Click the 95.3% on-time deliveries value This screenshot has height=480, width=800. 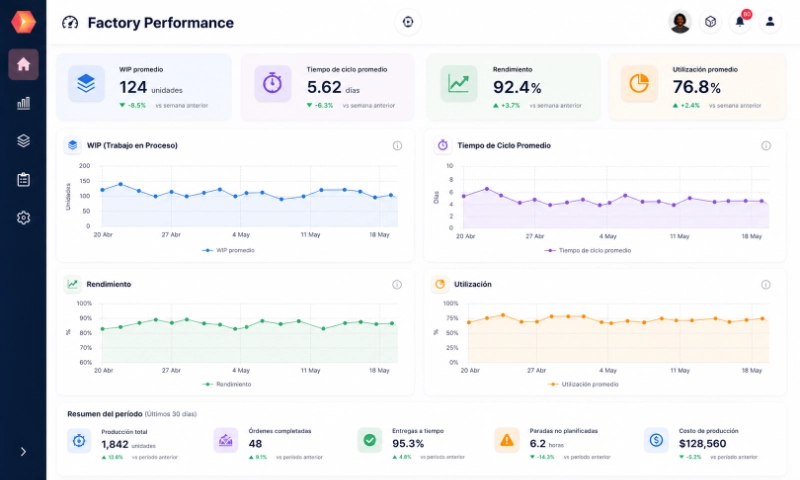pyautogui.click(x=408, y=444)
